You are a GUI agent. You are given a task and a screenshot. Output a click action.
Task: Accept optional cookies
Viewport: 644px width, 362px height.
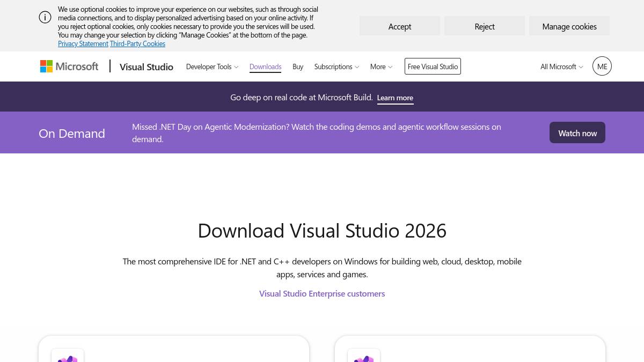400,26
